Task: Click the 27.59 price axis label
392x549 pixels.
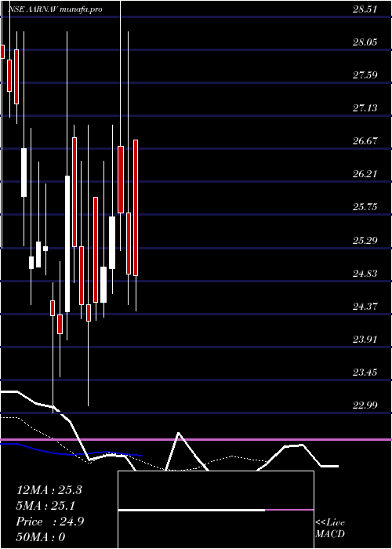Action: tap(365, 75)
